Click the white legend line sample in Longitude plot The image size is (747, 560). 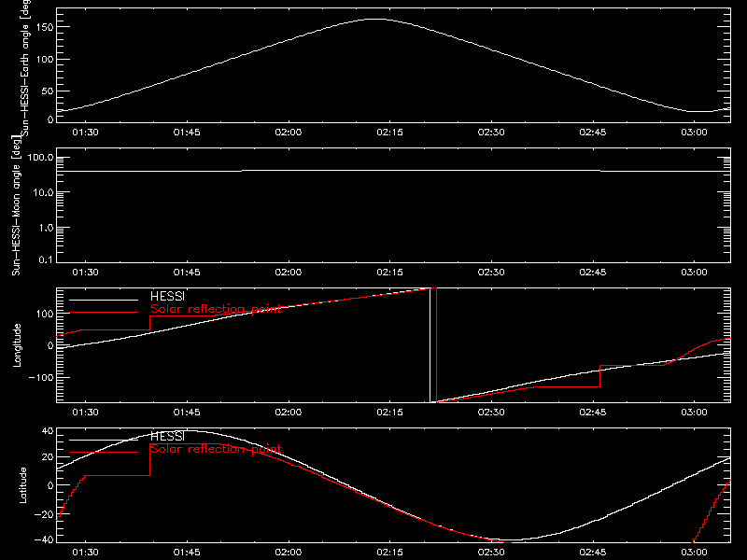pos(104,300)
